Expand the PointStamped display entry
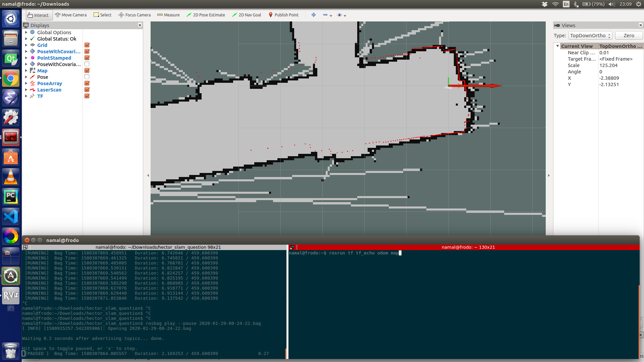The width and height of the screenshot is (644, 362). pyautogui.click(x=26, y=58)
